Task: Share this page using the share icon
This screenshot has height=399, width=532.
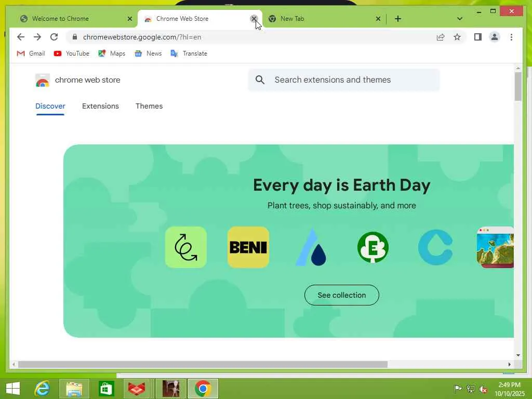Action: click(x=441, y=37)
